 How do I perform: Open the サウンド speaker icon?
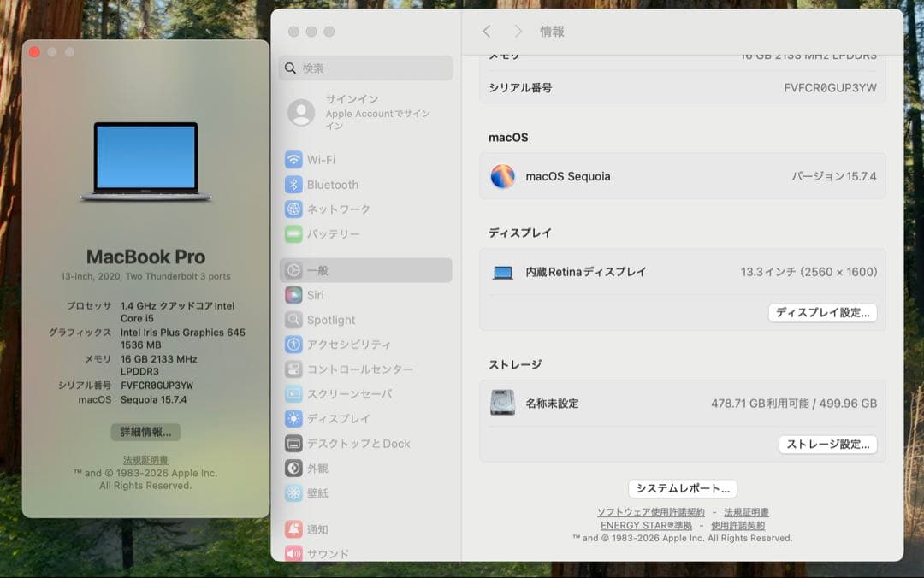[293, 554]
